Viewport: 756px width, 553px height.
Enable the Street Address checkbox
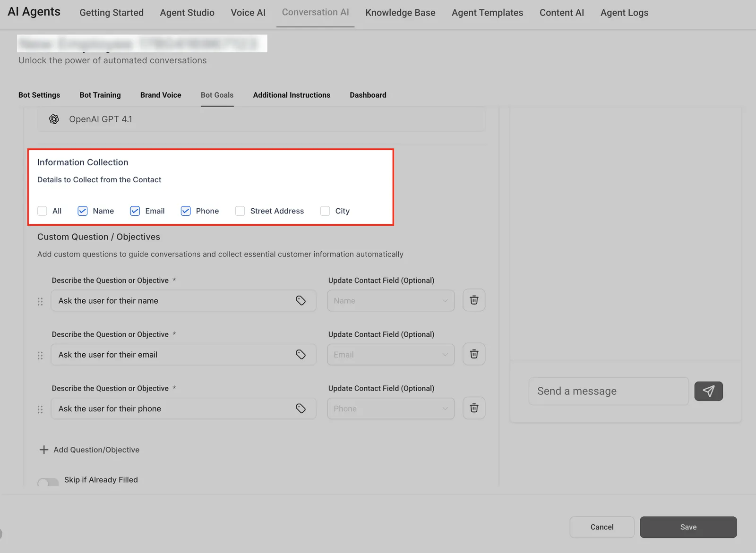tap(240, 211)
